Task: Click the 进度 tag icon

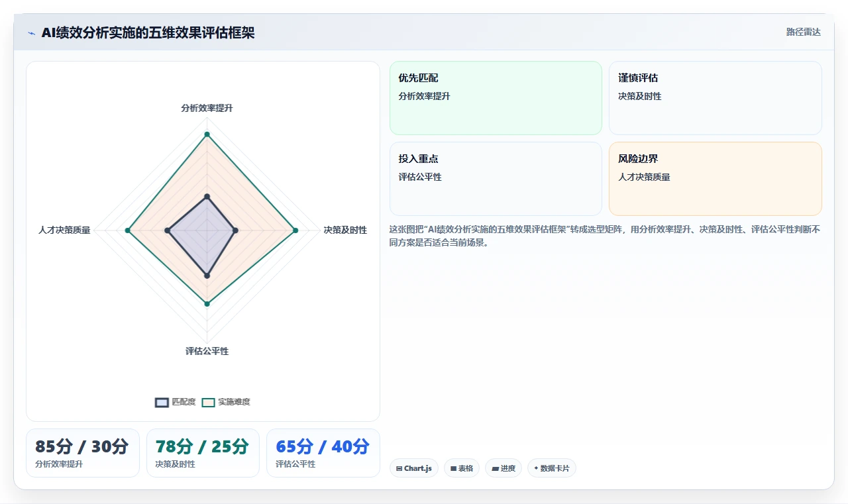Action: 494,468
